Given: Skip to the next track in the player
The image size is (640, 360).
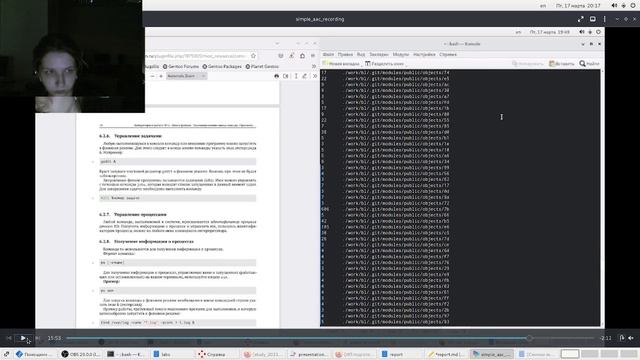Looking at the screenshot, I should click(x=38, y=338).
